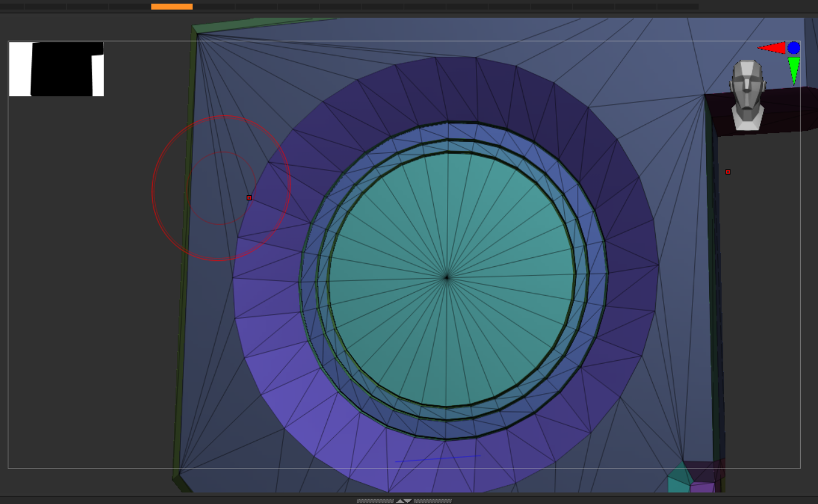The image size is (818, 504).
Task: Click the down arrow on the bottom divider
Action: pyautogui.click(x=408, y=501)
